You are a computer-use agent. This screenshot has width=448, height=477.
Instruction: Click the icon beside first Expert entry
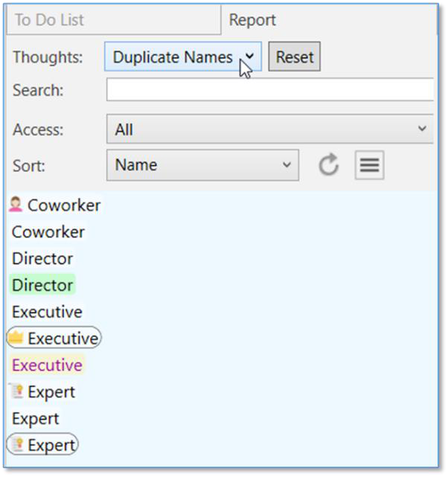coord(17,391)
